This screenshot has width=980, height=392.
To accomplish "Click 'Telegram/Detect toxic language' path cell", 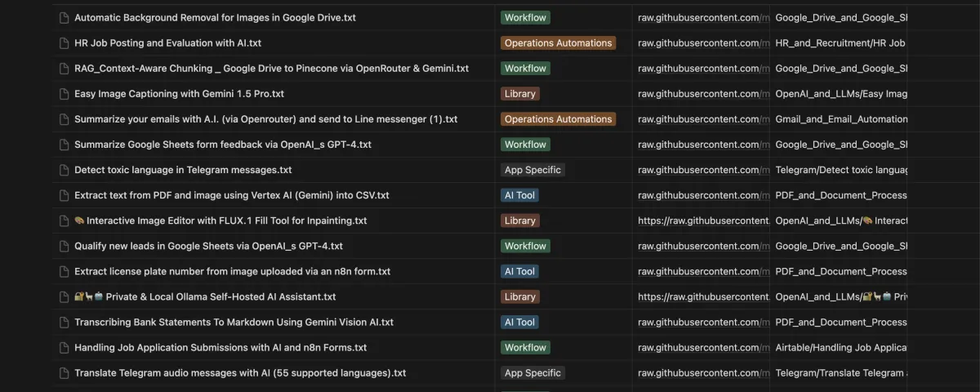I will click(x=841, y=170).
